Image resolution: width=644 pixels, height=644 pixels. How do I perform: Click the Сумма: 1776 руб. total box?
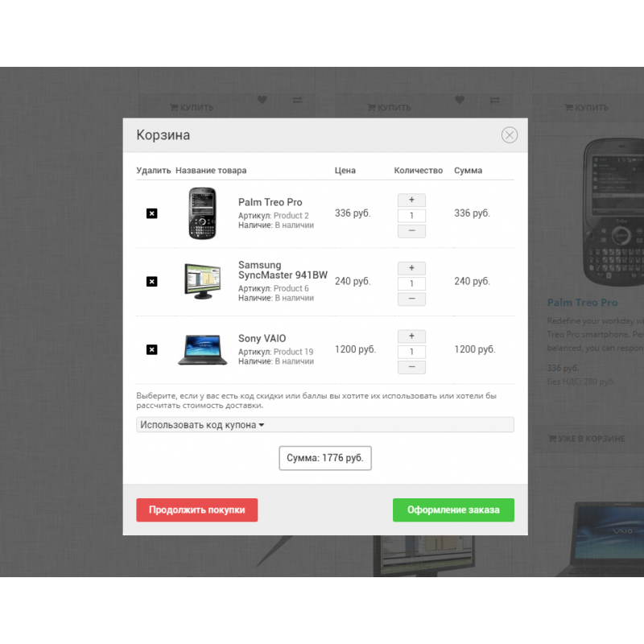click(x=325, y=458)
